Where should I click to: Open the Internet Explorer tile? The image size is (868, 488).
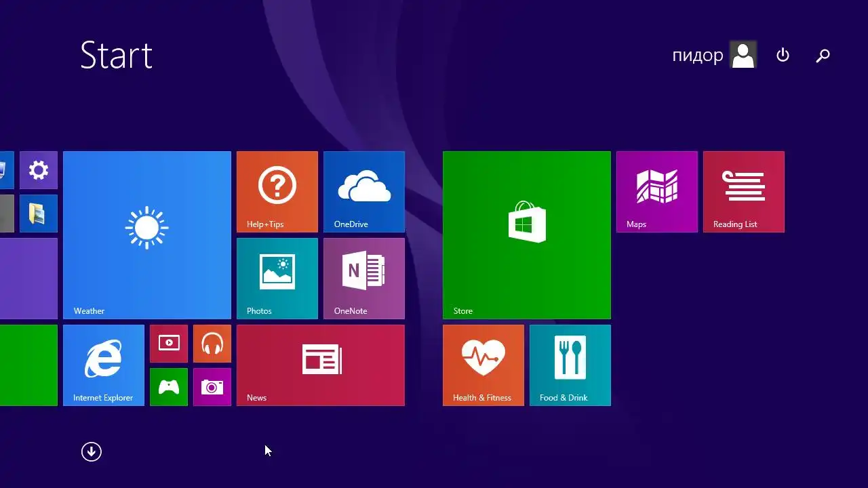click(x=104, y=365)
